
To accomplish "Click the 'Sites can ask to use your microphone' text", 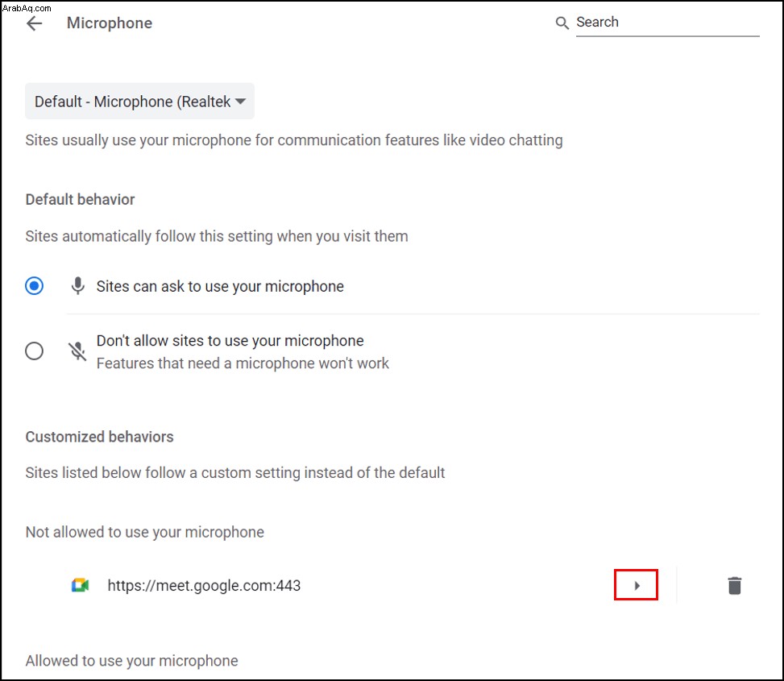I will 220,286.
